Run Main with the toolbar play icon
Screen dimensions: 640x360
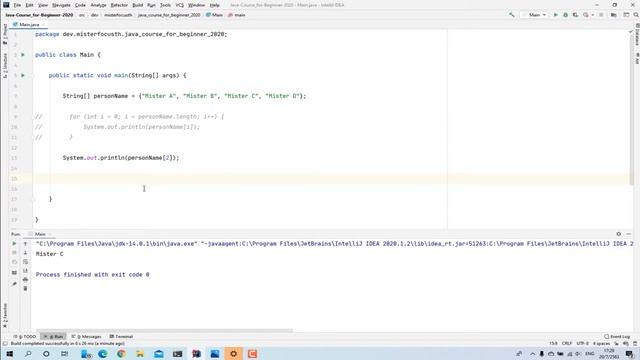(556, 15)
